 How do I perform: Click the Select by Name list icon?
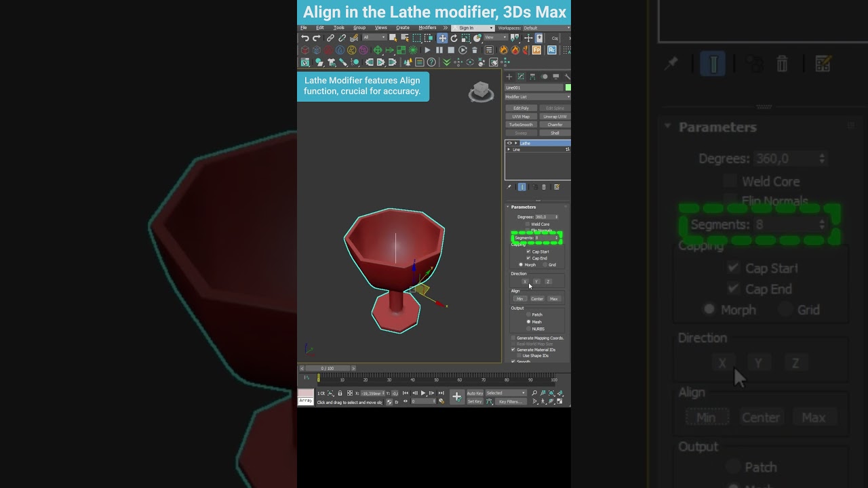pyautogui.click(x=404, y=38)
